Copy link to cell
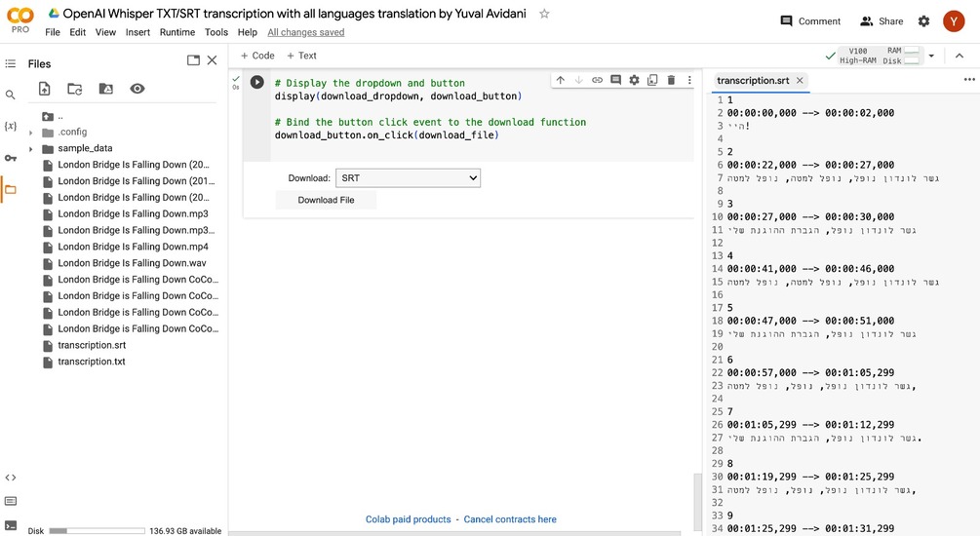980x536 pixels. pyautogui.click(x=598, y=80)
